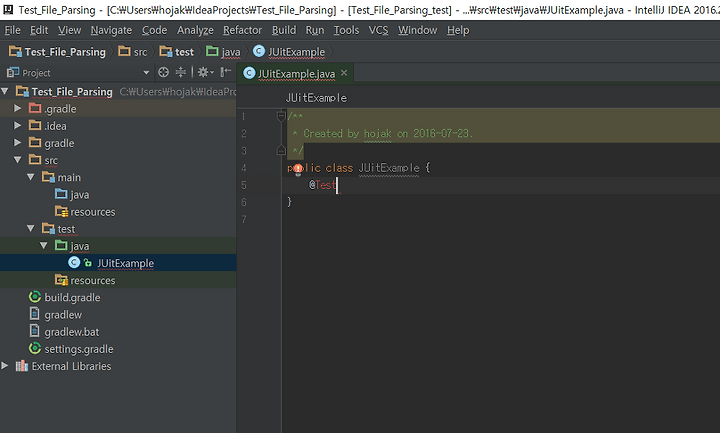
Task: Click the build.gradle file icon
Action: pyautogui.click(x=35, y=297)
